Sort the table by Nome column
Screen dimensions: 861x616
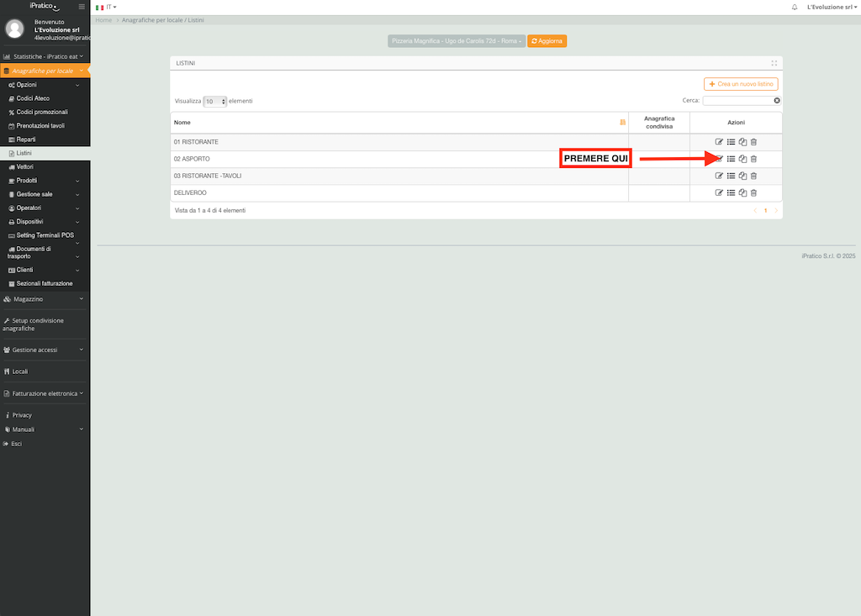pyautogui.click(x=622, y=123)
